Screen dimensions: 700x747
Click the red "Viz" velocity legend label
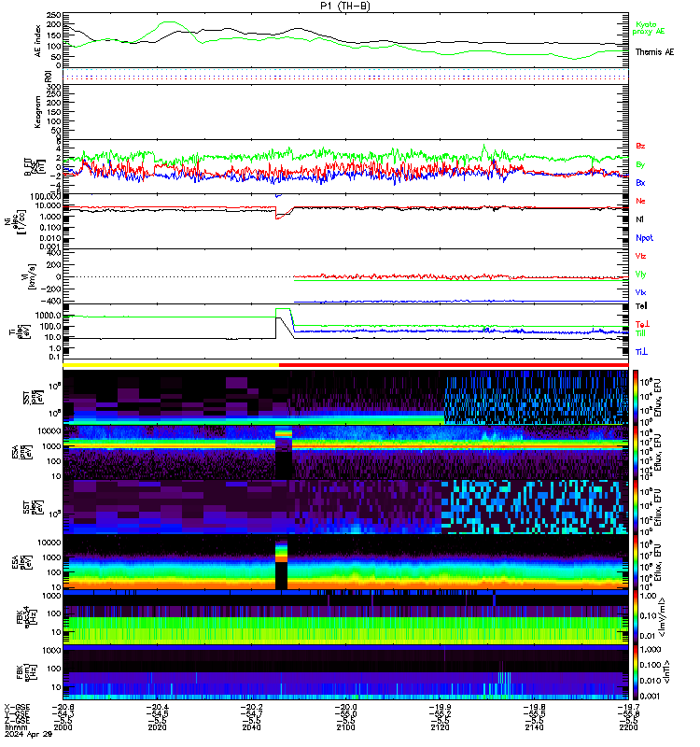[640, 256]
